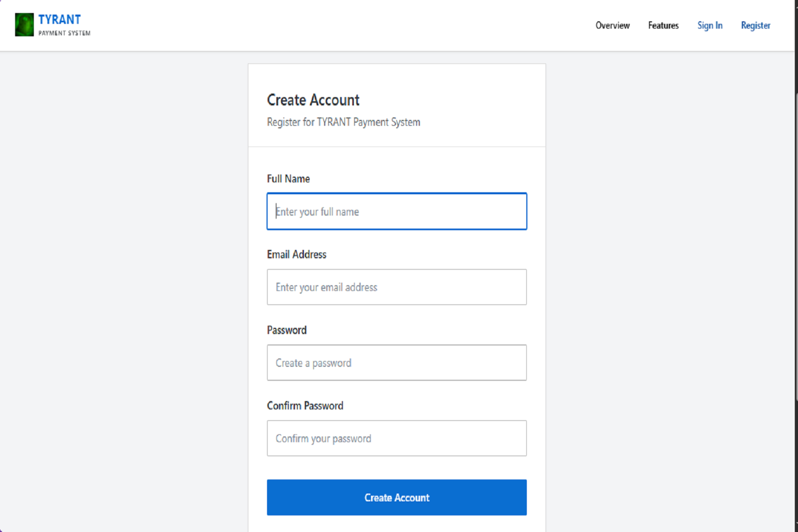Screen dimensions: 798x532
Task: Focus the Confirm Password field
Action: (397, 438)
